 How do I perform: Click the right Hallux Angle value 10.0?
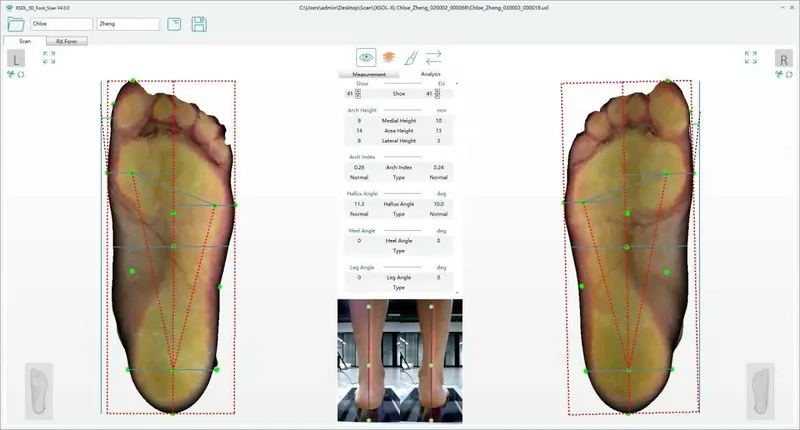438,204
